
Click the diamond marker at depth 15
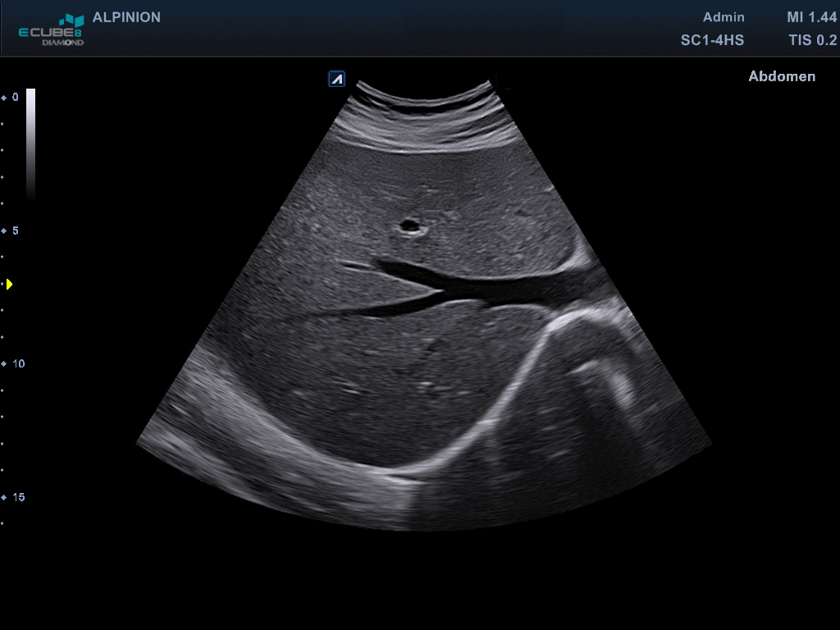click(3, 497)
